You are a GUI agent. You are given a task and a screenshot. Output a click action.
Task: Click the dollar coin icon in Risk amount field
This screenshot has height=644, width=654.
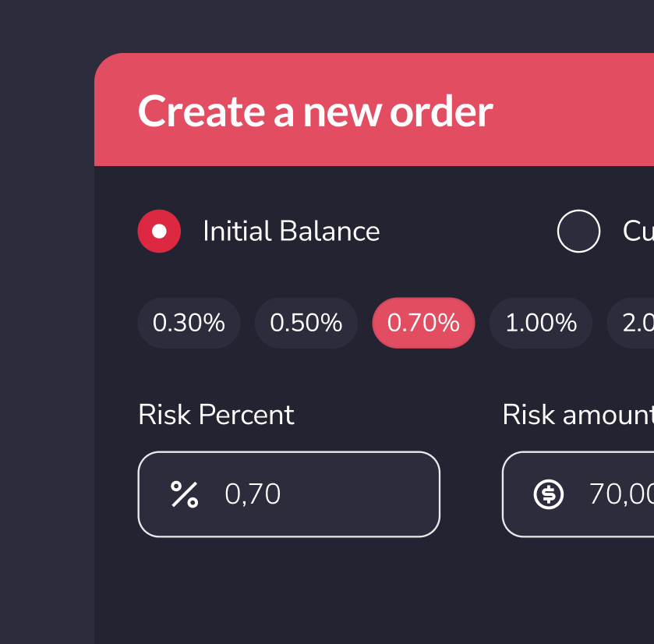549,494
